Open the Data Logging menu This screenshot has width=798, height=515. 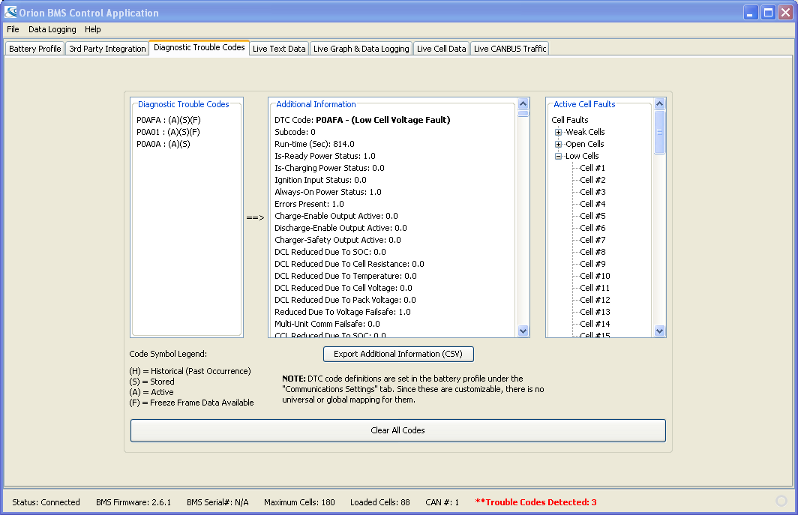tap(52, 30)
